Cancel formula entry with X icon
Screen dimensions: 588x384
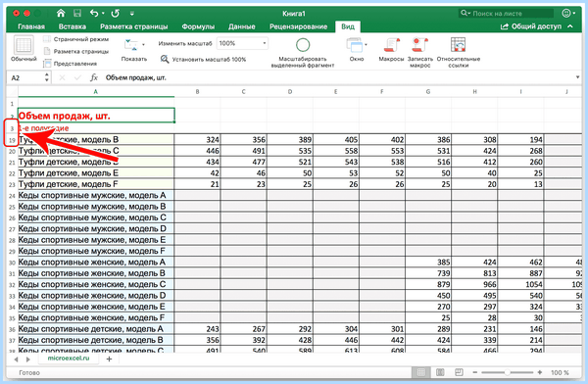pos(63,77)
